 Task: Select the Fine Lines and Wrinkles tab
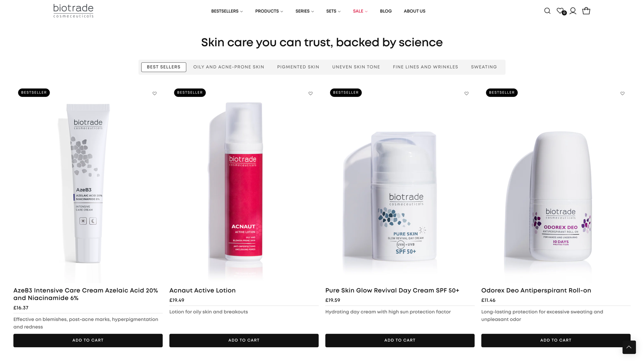point(425,67)
